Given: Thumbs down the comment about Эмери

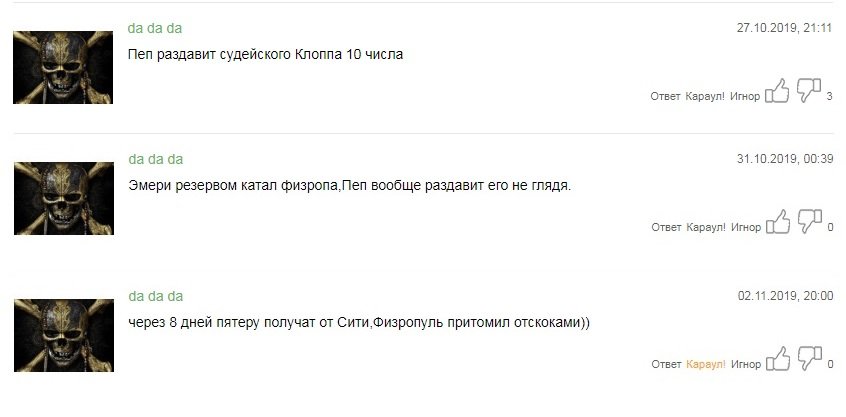Looking at the screenshot, I should pyautogui.click(x=809, y=222).
